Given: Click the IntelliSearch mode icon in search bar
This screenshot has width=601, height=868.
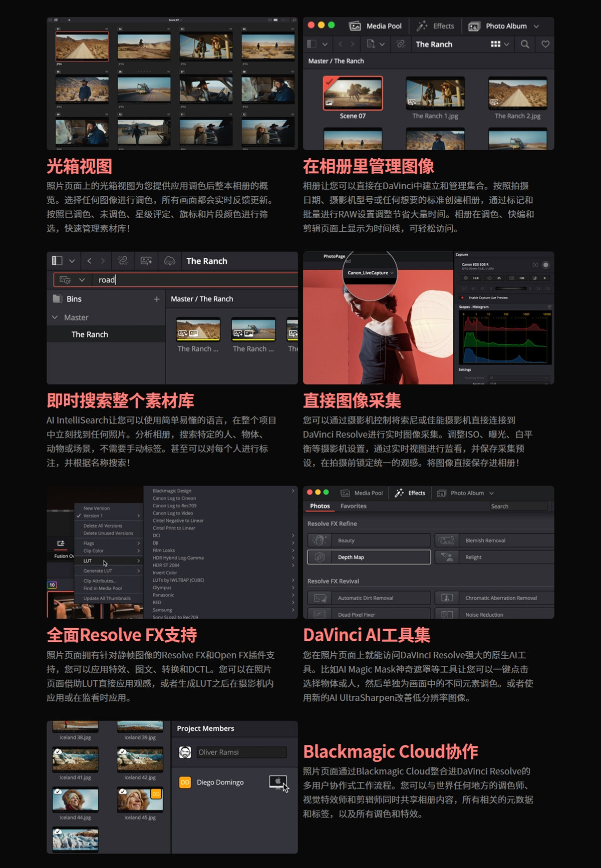Looking at the screenshot, I should point(65,280).
